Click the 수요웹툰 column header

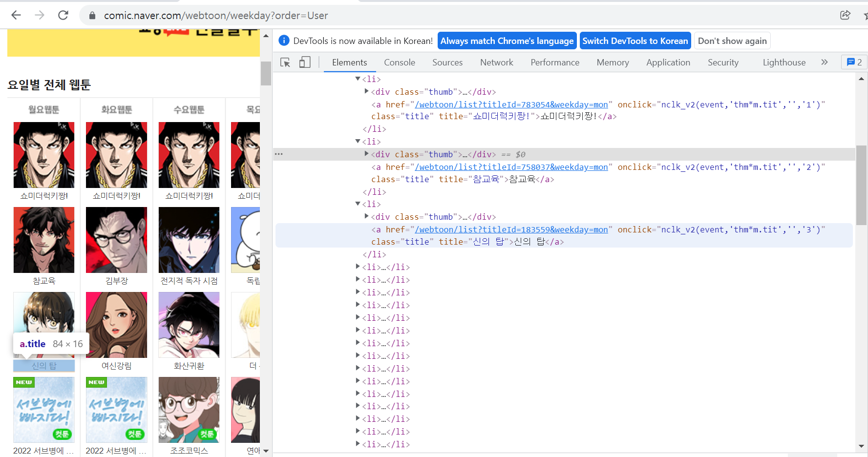click(x=189, y=110)
